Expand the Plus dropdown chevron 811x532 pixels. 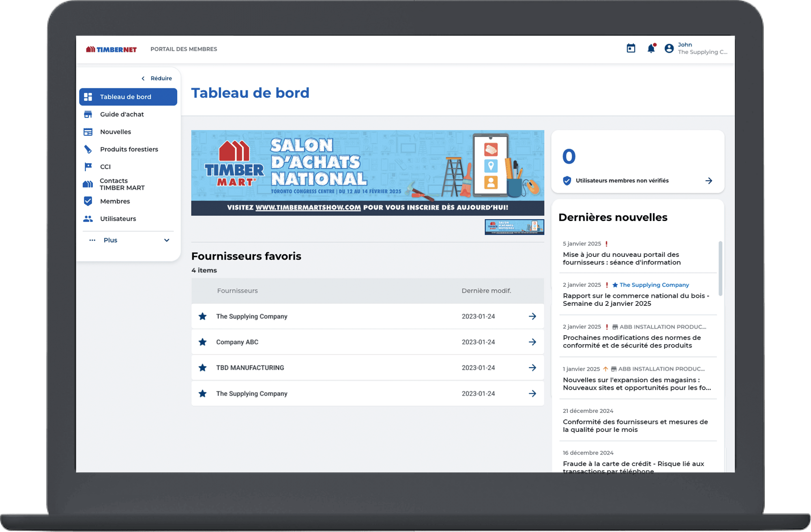pyautogui.click(x=167, y=240)
